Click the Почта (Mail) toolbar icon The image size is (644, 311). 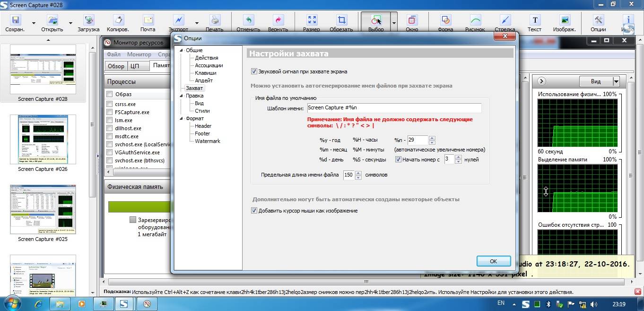(x=148, y=20)
